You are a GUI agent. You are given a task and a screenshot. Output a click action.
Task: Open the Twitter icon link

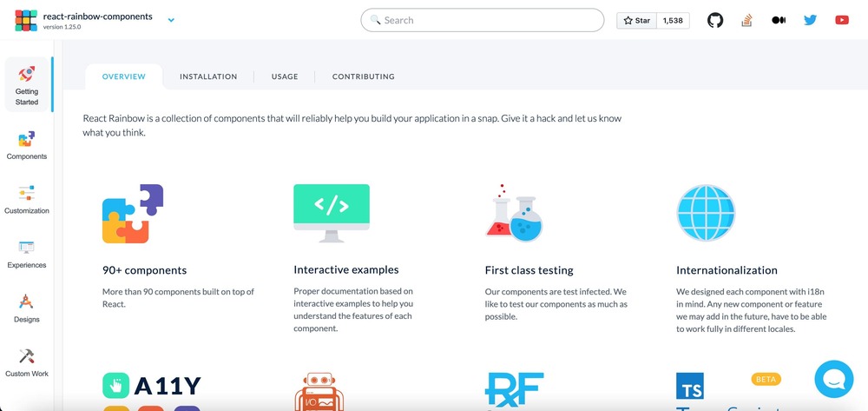(x=811, y=20)
